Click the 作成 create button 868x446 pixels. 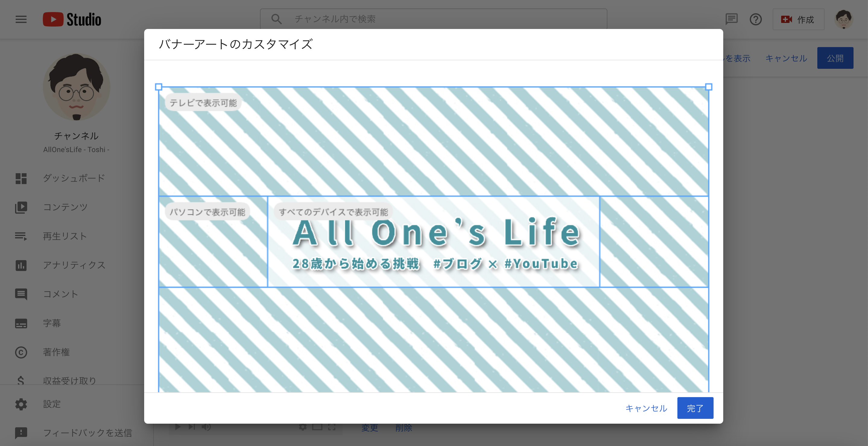point(798,19)
